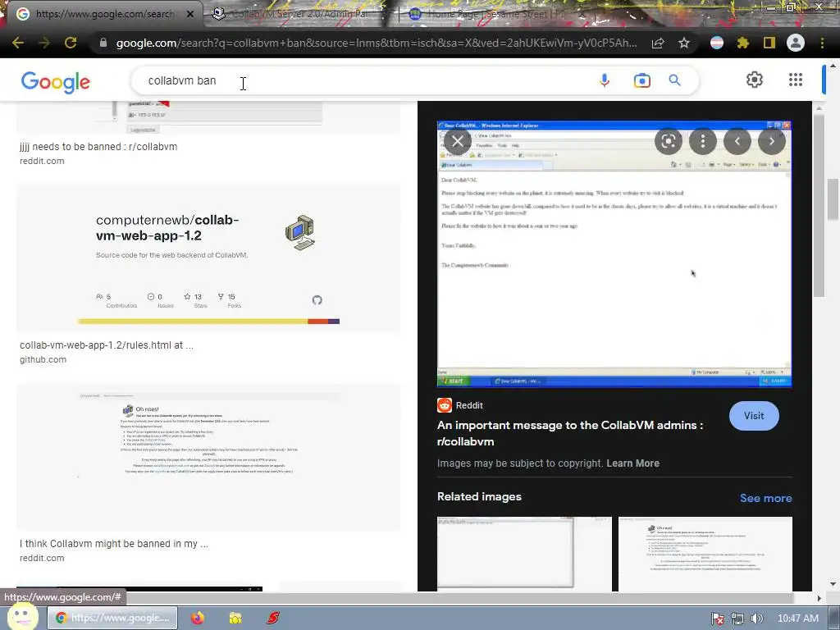Search by image with camera icon

641,80
